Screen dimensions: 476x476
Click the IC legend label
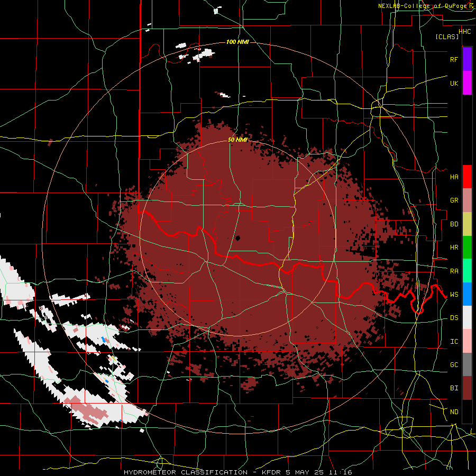click(x=454, y=342)
